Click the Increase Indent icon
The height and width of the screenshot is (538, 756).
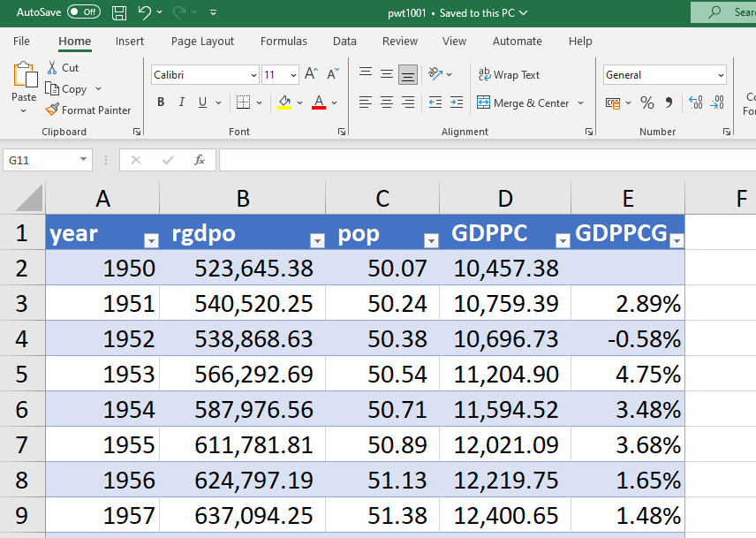[x=456, y=102]
